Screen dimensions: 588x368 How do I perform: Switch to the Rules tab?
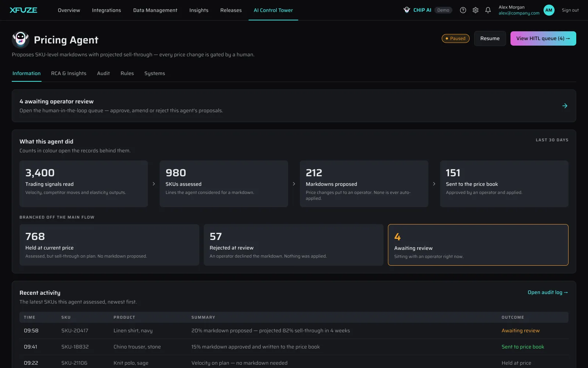click(x=127, y=73)
